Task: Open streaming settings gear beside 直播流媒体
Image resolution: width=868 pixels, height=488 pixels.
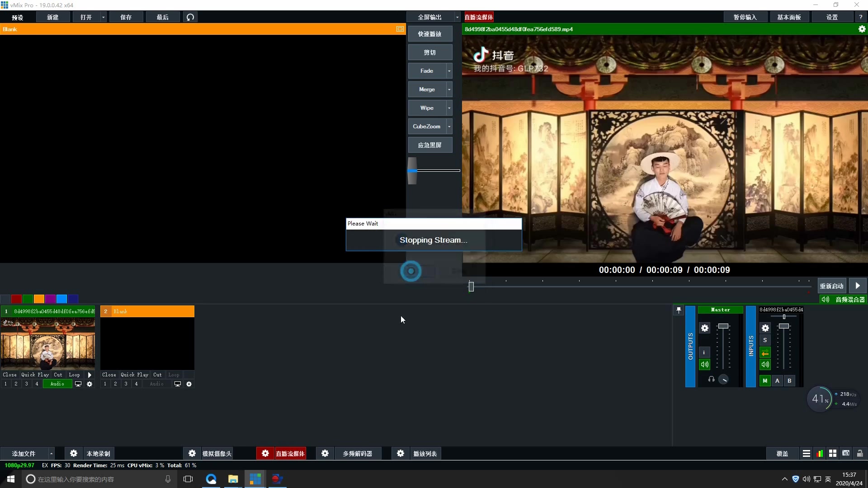Action: point(265,453)
